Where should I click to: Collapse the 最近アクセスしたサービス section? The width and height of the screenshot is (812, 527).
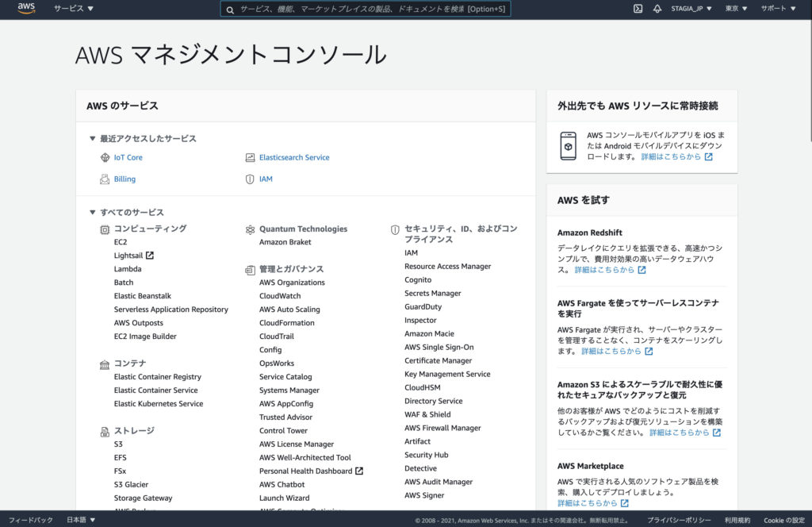[93, 139]
